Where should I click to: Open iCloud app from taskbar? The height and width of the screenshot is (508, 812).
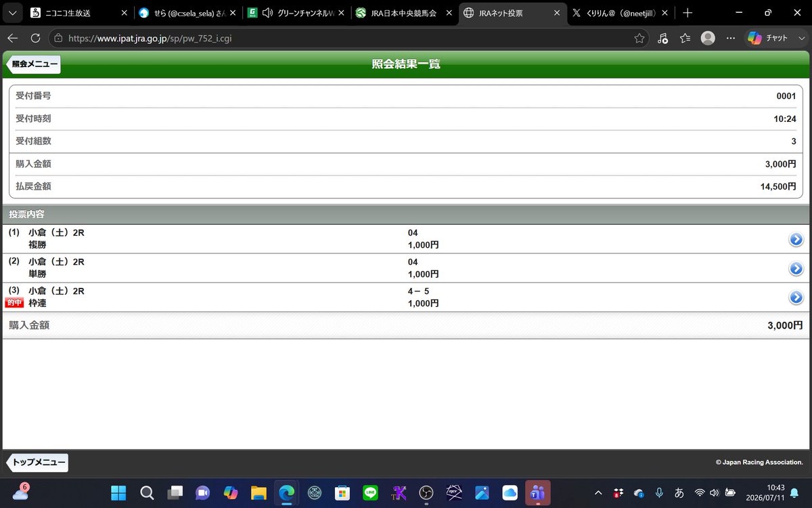510,493
